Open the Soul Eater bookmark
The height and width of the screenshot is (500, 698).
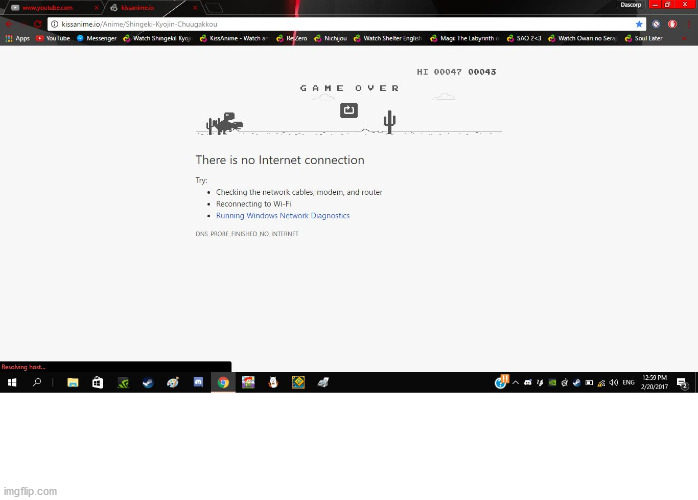pos(644,38)
